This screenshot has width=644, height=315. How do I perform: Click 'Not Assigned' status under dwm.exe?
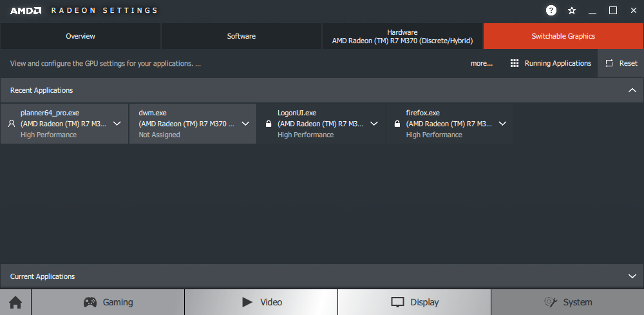pos(159,135)
